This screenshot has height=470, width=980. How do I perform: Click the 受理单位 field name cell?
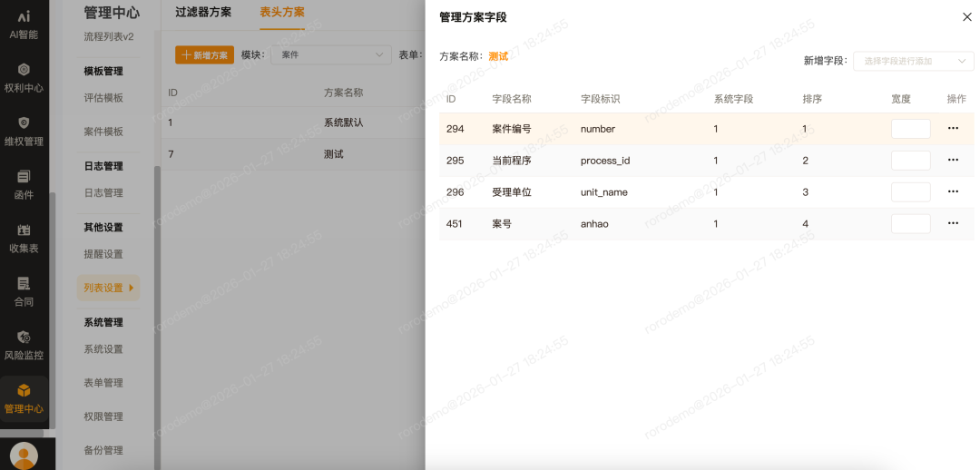(x=512, y=191)
